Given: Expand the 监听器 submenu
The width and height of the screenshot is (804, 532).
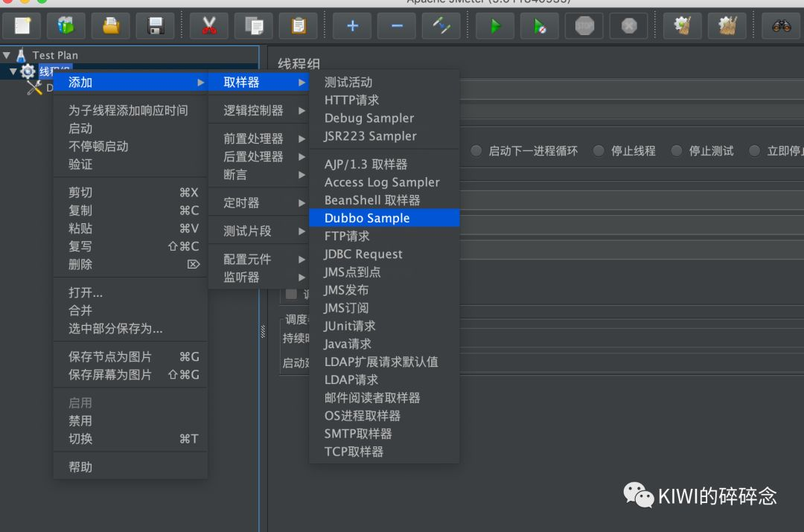Looking at the screenshot, I should tap(258, 277).
